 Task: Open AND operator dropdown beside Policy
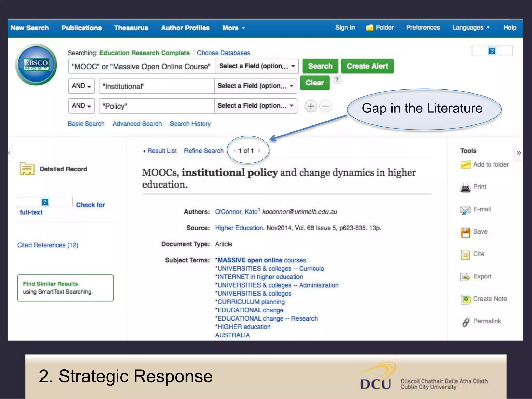click(81, 106)
